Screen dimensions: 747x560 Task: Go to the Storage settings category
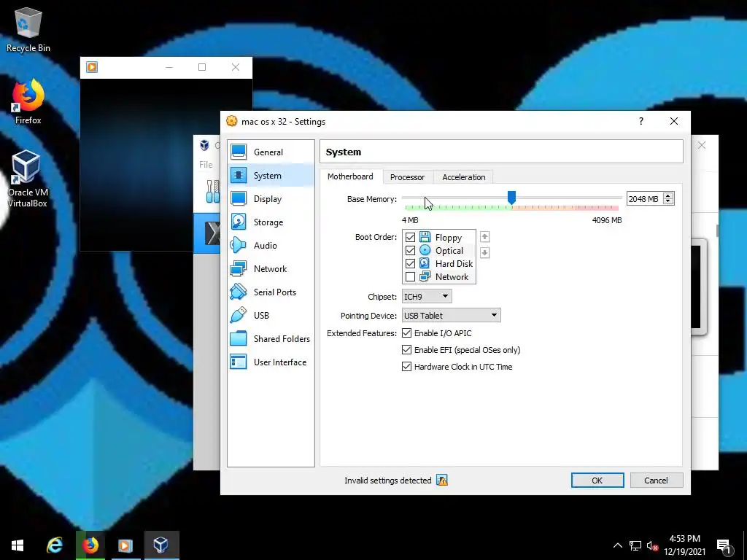pyautogui.click(x=271, y=222)
